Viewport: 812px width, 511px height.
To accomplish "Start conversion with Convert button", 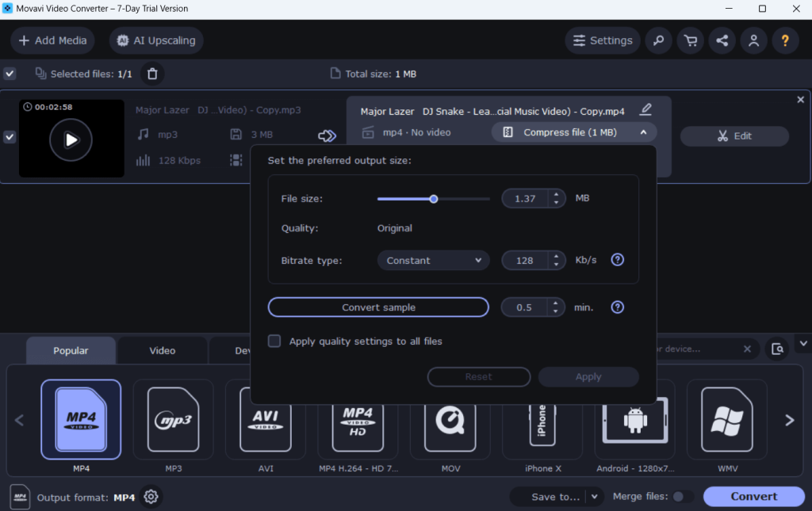I will pos(753,497).
